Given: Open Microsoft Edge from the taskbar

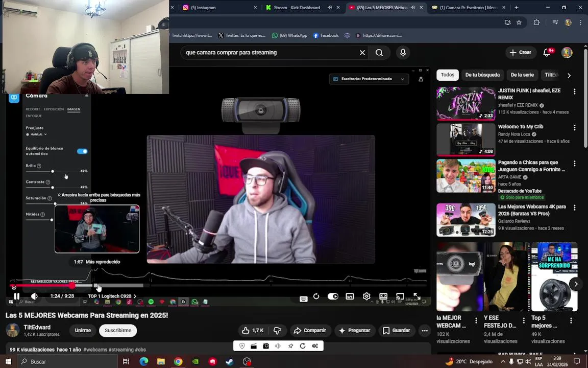Looking at the screenshot, I should click(143, 361).
